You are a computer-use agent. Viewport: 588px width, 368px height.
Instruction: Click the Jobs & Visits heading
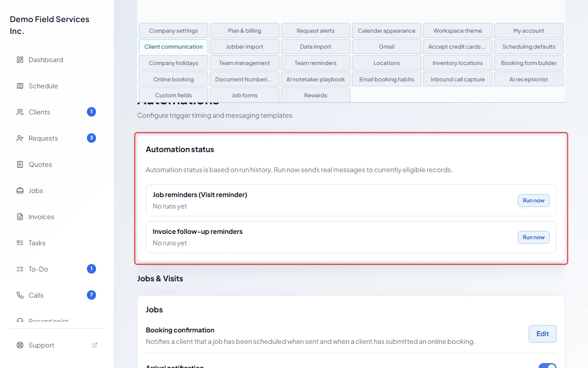point(160,278)
